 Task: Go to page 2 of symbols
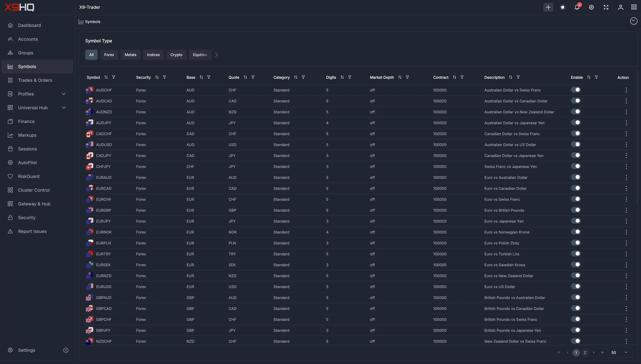585,352
